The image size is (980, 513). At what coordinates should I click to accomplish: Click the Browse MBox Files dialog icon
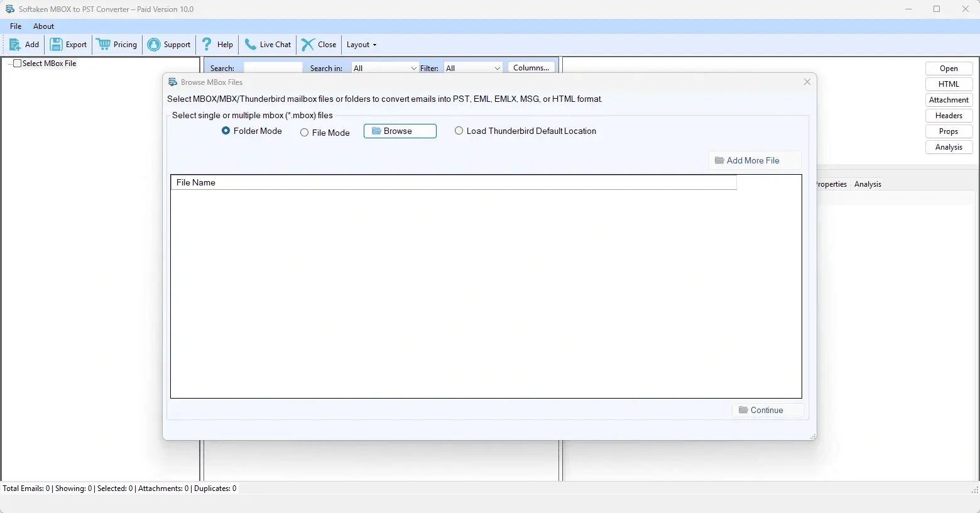pos(173,82)
